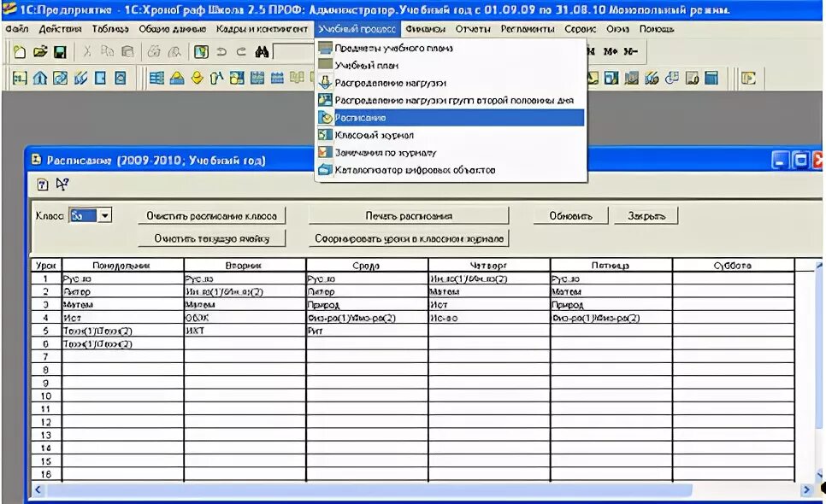Screen dimensions: 826x504
Task: Click the Печать расписания button
Action: [409, 216]
